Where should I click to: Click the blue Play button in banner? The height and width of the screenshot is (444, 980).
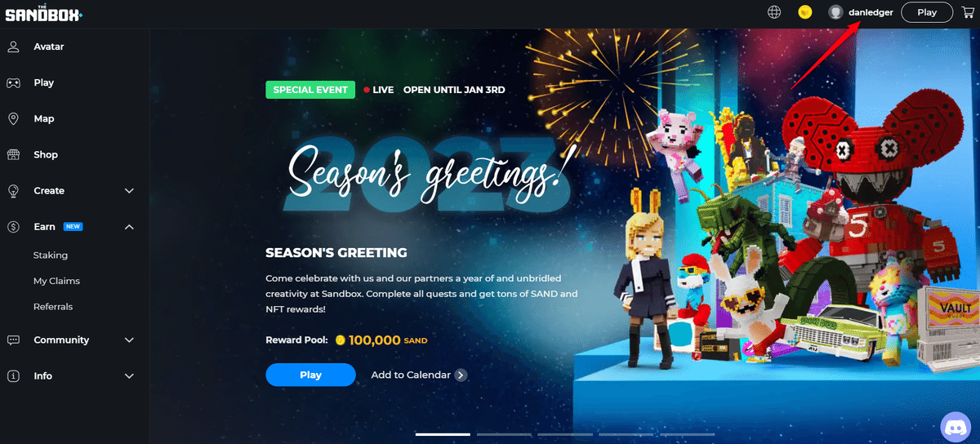(x=310, y=375)
